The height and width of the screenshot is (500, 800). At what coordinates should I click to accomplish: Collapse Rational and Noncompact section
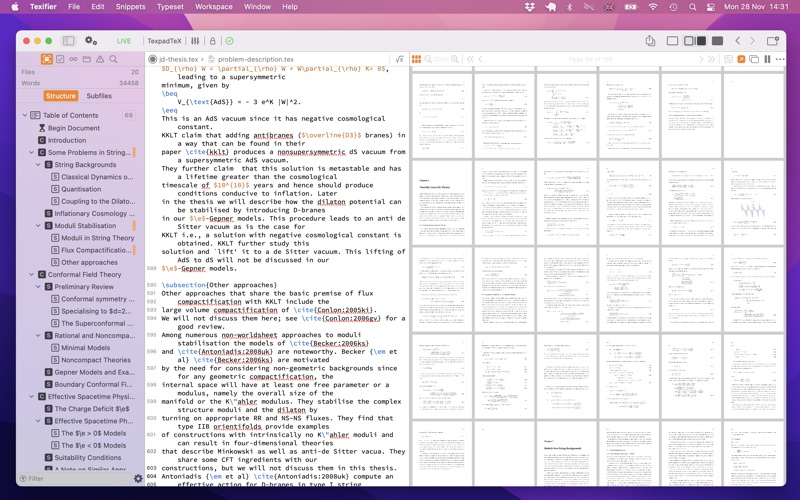pyautogui.click(x=38, y=336)
